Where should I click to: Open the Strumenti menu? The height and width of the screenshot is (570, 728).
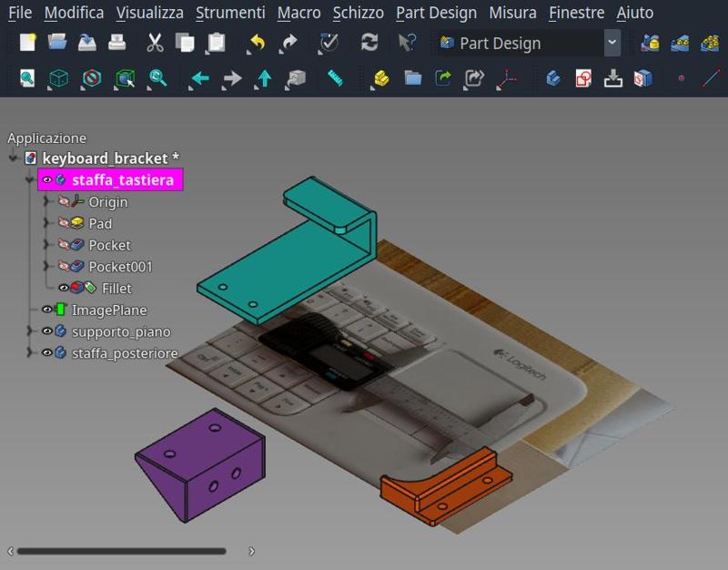click(230, 13)
